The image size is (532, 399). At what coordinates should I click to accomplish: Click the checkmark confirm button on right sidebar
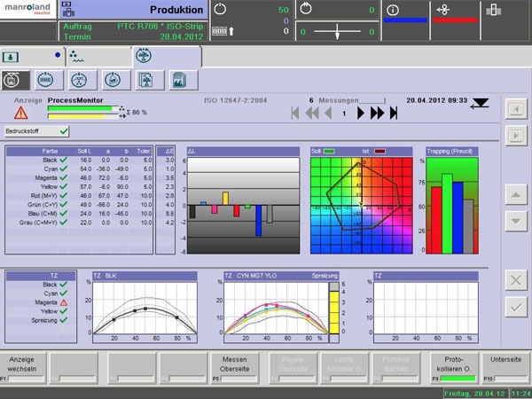click(x=514, y=306)
